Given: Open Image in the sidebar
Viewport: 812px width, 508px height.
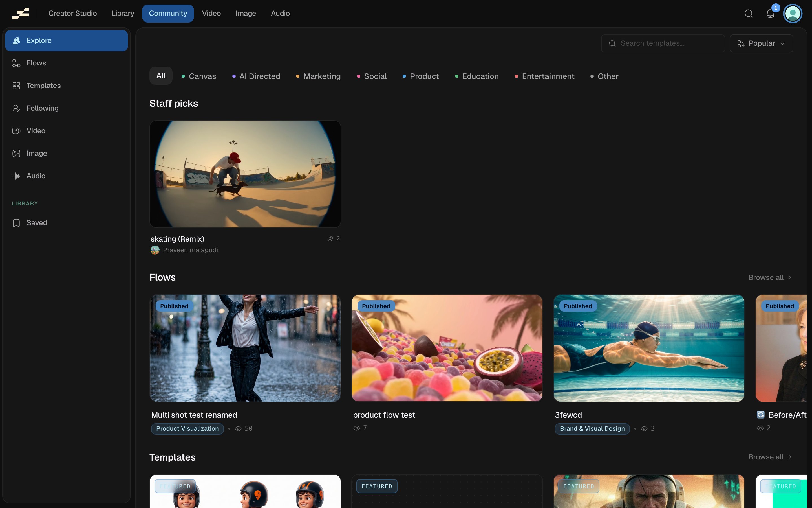Looking at the screenshot, I should coord(67,153).
